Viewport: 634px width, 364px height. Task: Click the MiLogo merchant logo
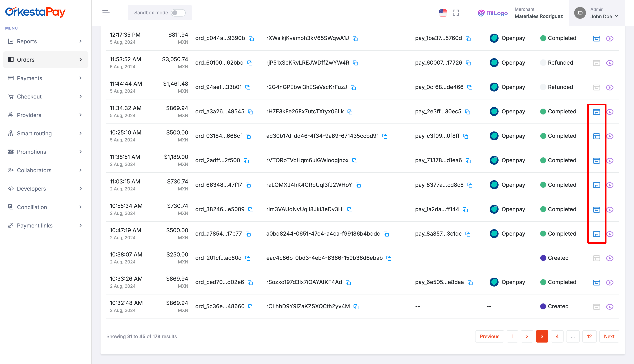(493, 13)
